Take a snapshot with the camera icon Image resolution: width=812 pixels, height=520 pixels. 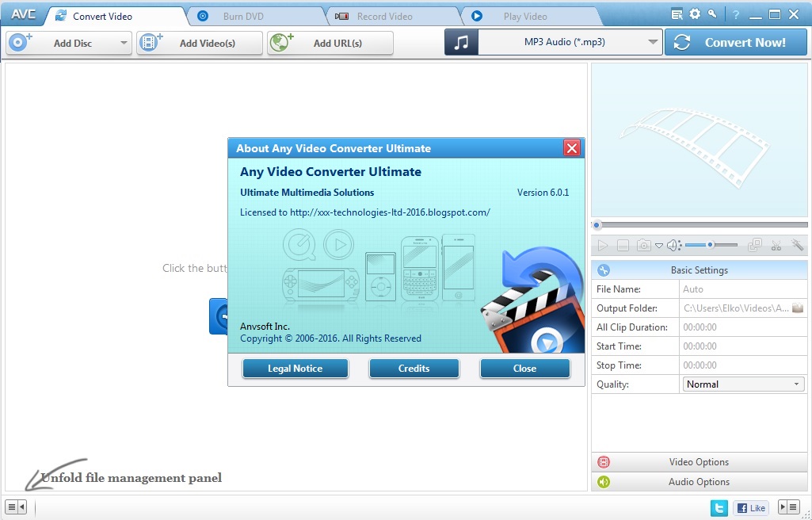tap(644, 245)
